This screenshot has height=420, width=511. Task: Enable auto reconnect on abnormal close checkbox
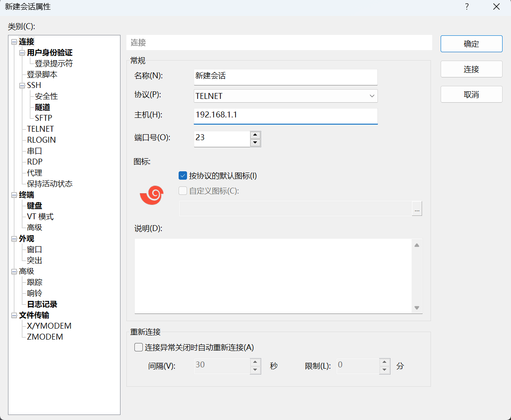(139, 348)
